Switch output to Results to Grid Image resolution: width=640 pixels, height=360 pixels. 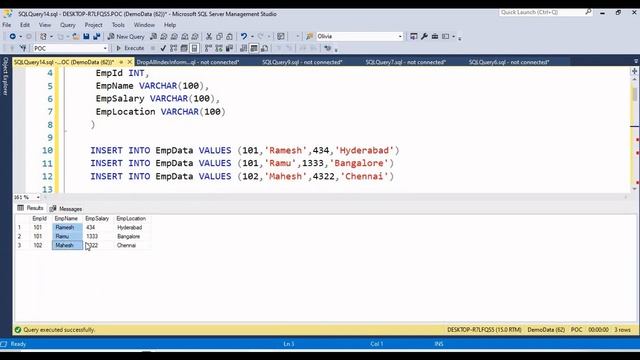tap(254, 48)
